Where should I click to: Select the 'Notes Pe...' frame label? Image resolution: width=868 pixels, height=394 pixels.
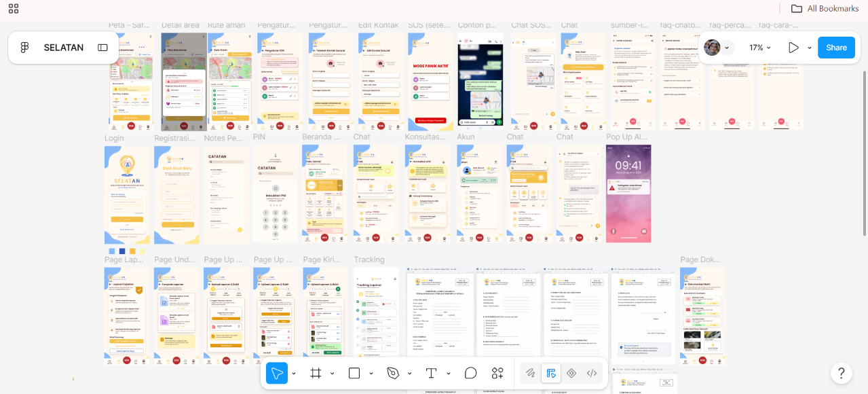[x=223, y=138]
